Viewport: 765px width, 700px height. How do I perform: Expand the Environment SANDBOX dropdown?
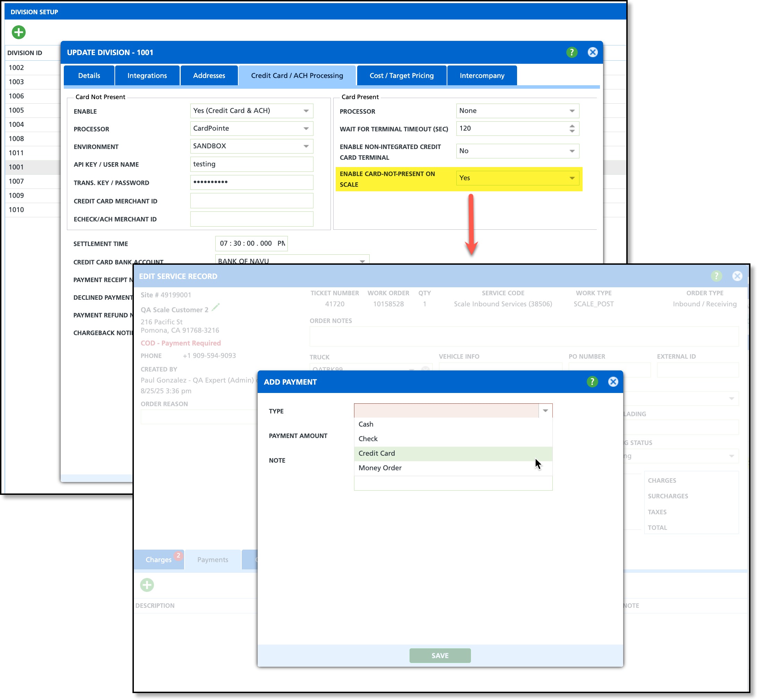(306, 146)
